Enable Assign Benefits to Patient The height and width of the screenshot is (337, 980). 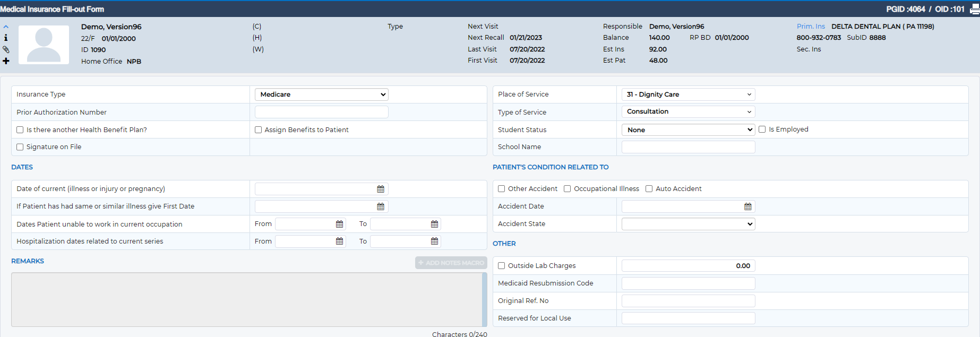tap(259, 130)
